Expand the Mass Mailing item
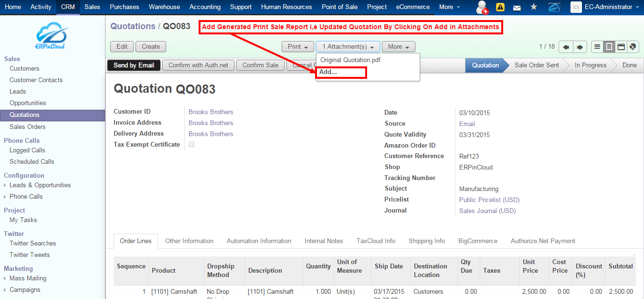 pyautogui.click(x=28, y=278)
